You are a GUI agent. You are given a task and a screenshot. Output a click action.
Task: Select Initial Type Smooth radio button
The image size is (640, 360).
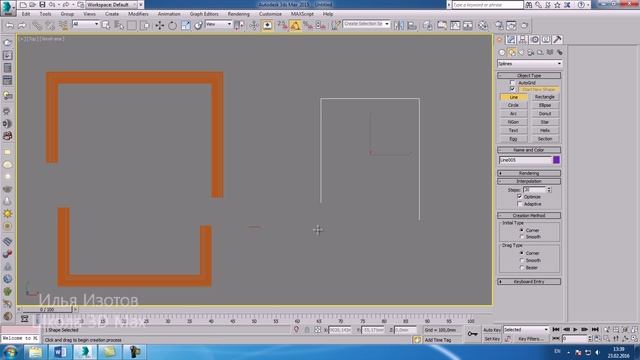tap(522, 237)
